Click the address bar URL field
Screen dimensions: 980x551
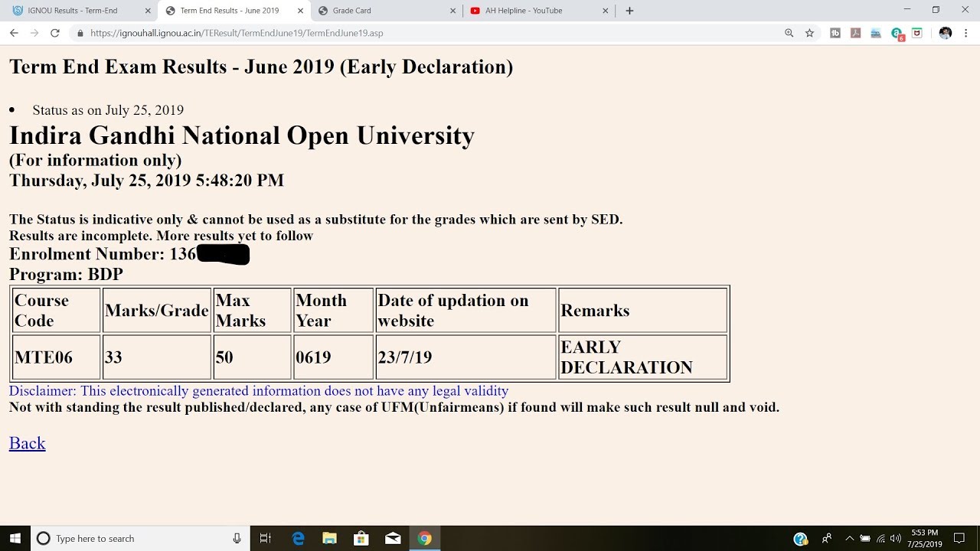[429, 33]
